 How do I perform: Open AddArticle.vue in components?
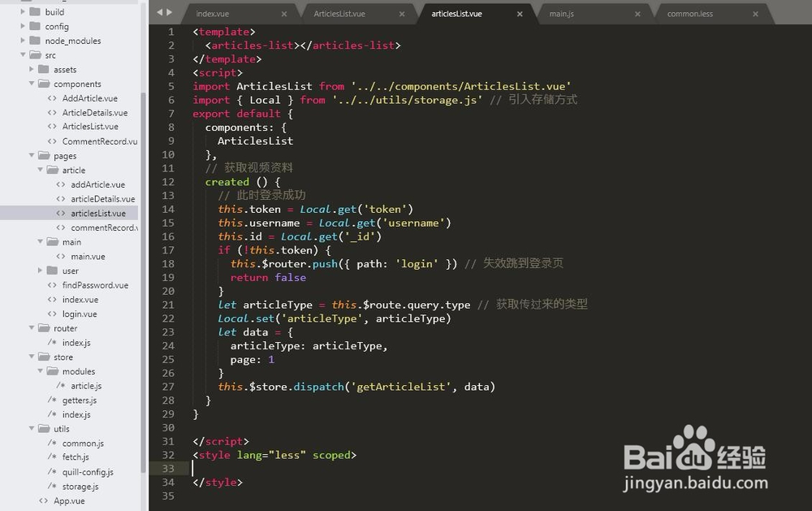89,98
